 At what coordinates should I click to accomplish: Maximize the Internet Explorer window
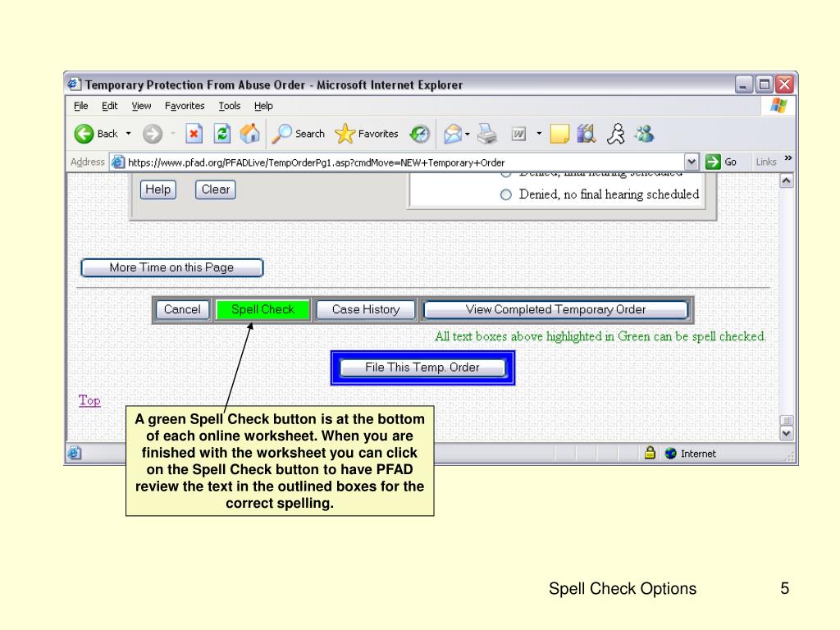click(764, 84)
